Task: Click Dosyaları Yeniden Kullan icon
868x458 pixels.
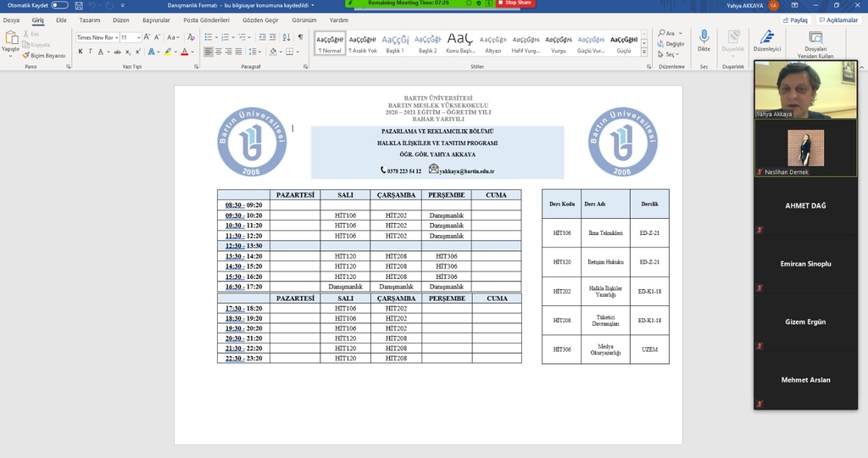Action: pos(815,43)
